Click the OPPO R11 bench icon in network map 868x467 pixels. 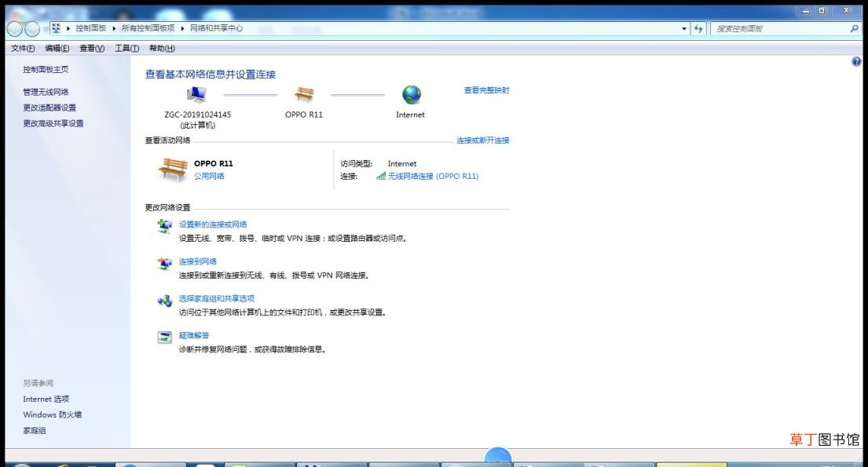coord(304,95)
